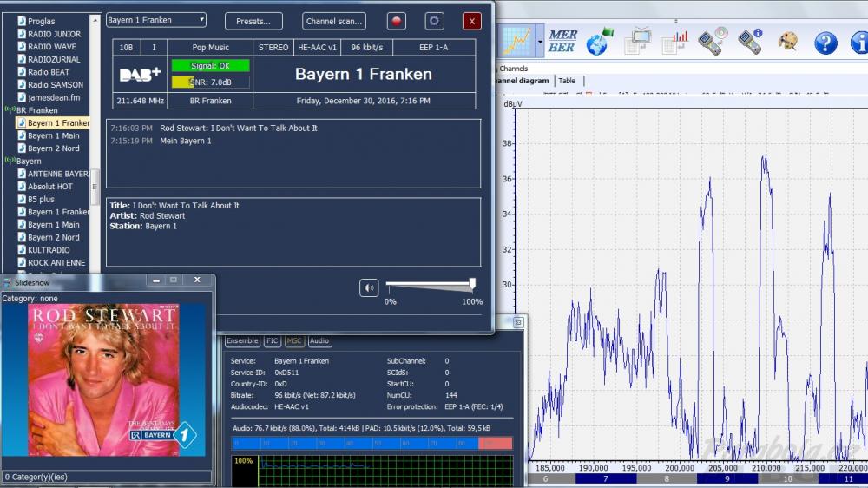Viewport: 868px width, 488px height.
Task: Click the Rod Stewart 7:16:03 PM log entry
Action: coord(214,128)
